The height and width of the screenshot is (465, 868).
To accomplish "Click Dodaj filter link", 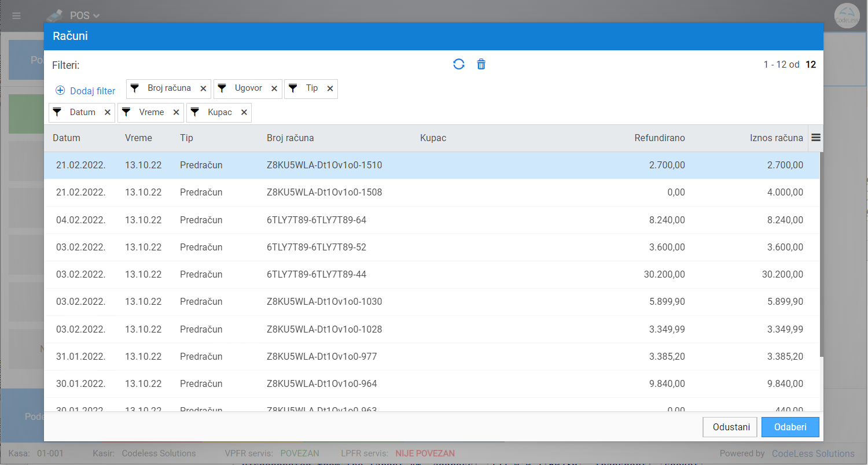I will tap(93, 91).
